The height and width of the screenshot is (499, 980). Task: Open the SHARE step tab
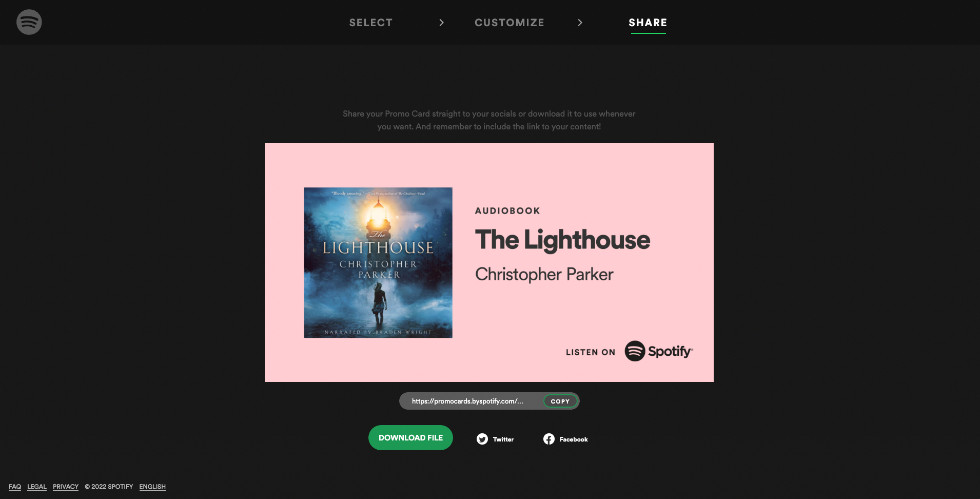point(648,23)
